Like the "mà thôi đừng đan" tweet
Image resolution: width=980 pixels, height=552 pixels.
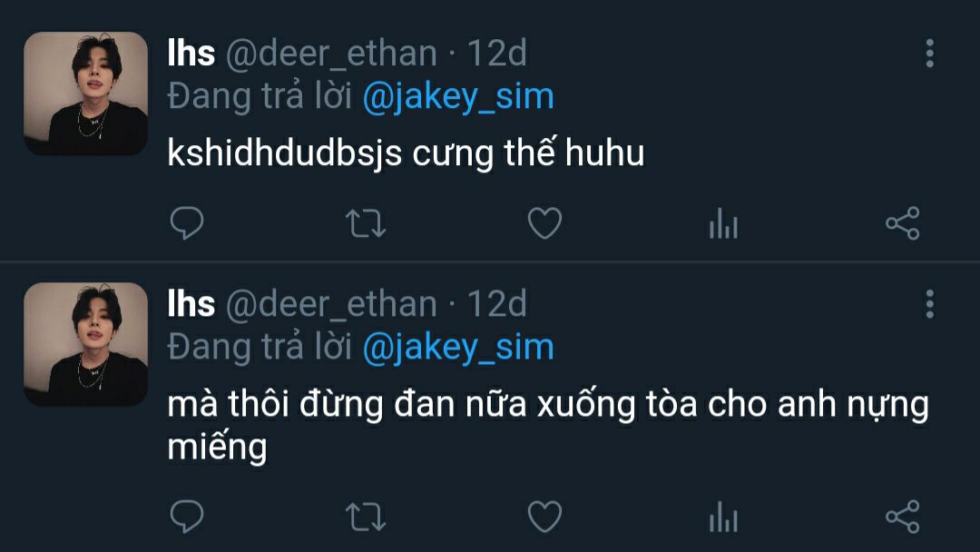[x=545, y=517]
